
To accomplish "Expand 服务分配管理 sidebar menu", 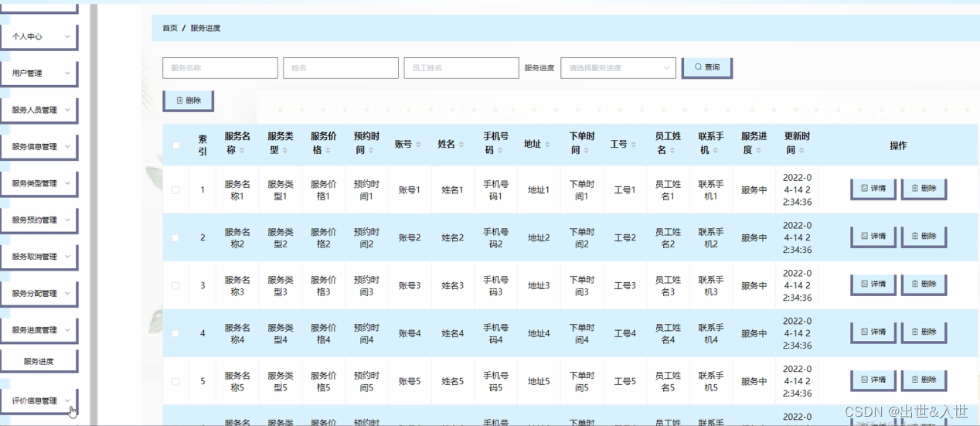I will [x=39, y=293].
